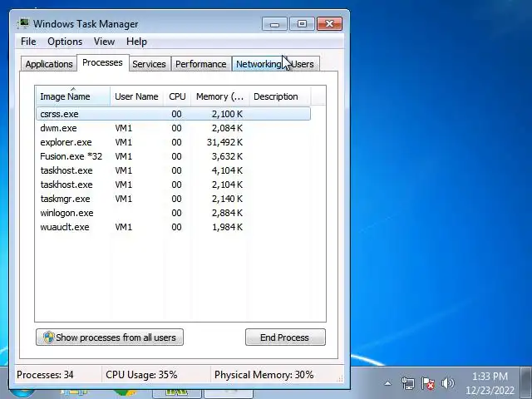
Task: Open the Action Center flag icon
Action: 428,384
